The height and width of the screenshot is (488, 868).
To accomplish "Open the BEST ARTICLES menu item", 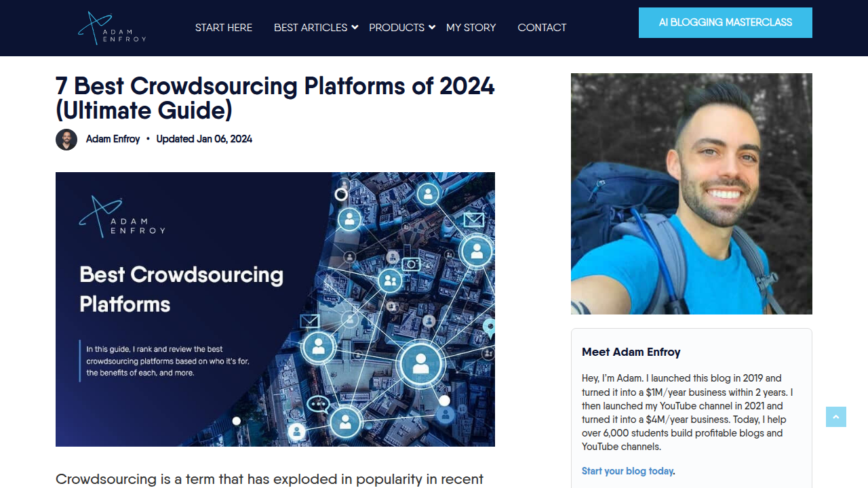I will click(x=311, y=28).
